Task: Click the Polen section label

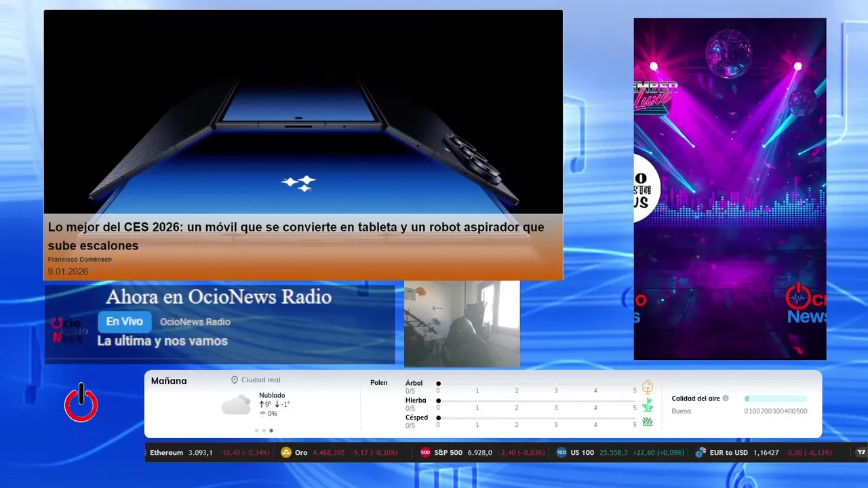Action: coord(379,383)
